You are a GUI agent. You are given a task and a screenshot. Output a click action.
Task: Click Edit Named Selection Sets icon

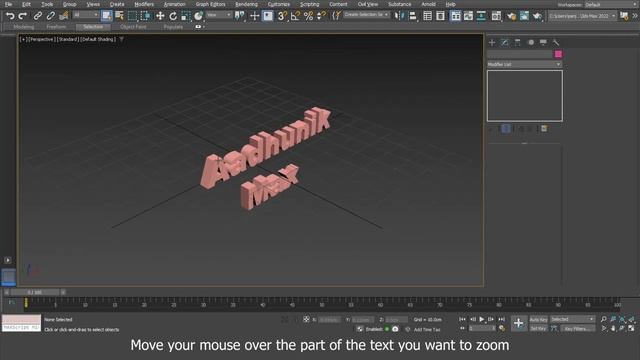[x=336, y=16]
